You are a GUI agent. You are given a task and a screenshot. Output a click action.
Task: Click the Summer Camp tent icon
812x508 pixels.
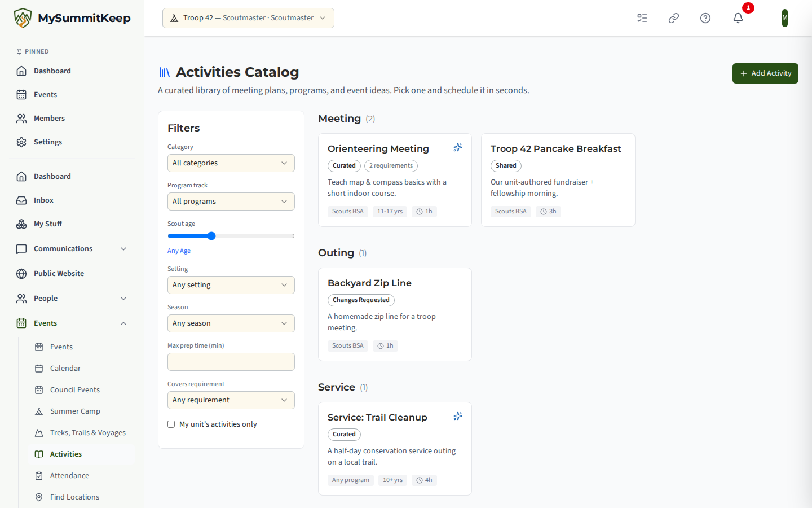click(x=39, y=411)
